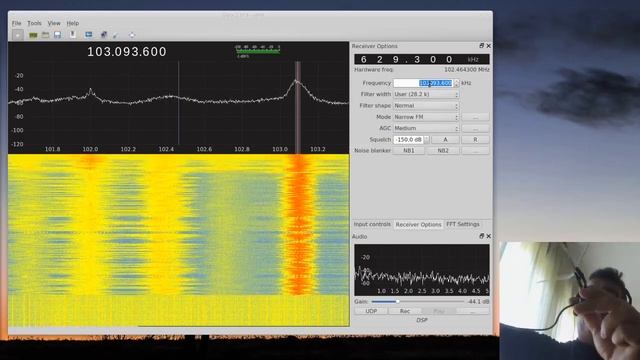Image resolution: width=640 pixels, height=360 pixels.
Task: Open the Filter shape dropdown
Action: [x=426, y=106]
